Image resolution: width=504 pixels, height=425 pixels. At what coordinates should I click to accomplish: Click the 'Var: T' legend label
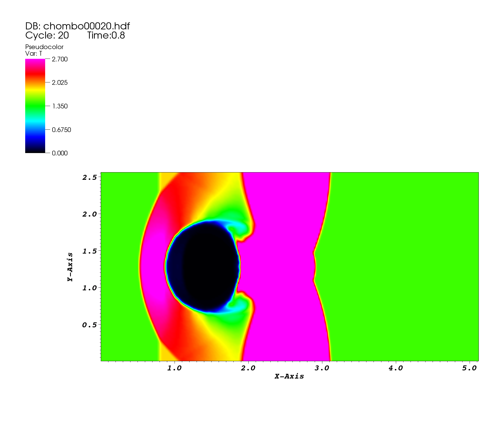(34, 54)
